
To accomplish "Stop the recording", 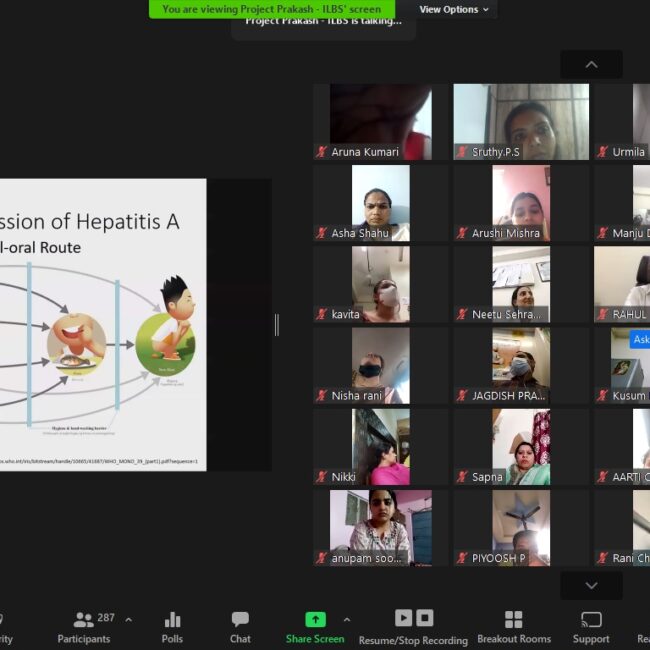I will click(x=425, y=618).
